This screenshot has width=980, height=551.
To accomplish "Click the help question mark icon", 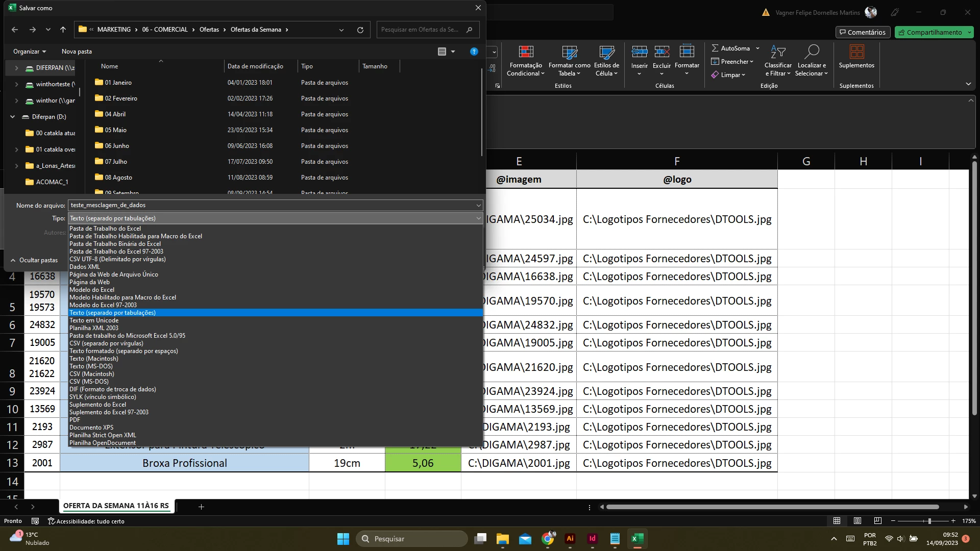I will click(474, 52).
